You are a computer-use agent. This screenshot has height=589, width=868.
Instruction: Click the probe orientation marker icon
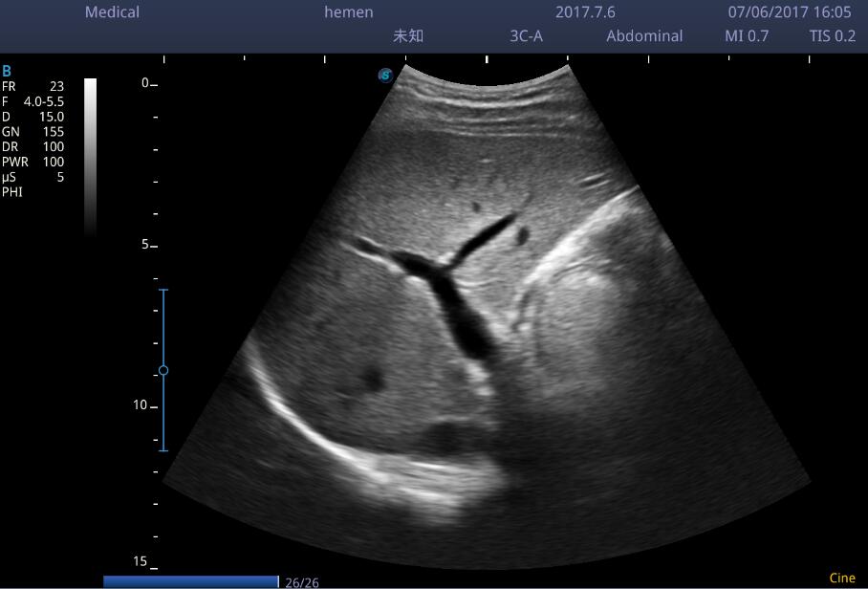click(385, 75)
